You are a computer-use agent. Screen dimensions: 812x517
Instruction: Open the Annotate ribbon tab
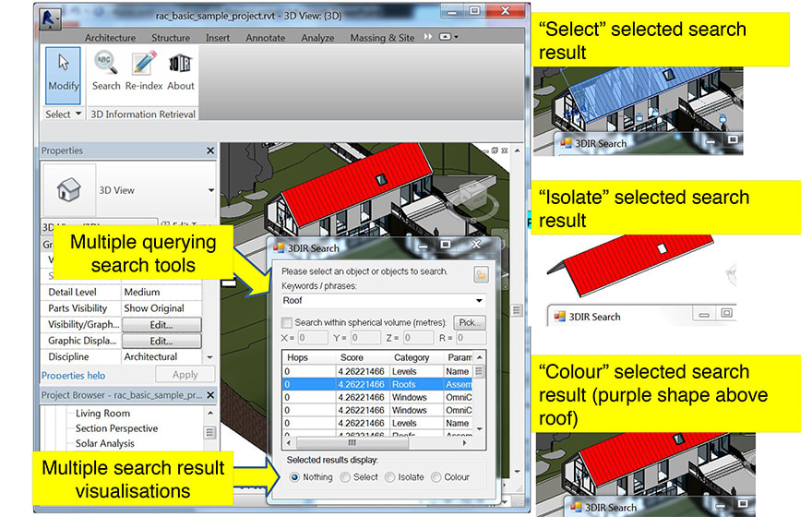point(265,38)
